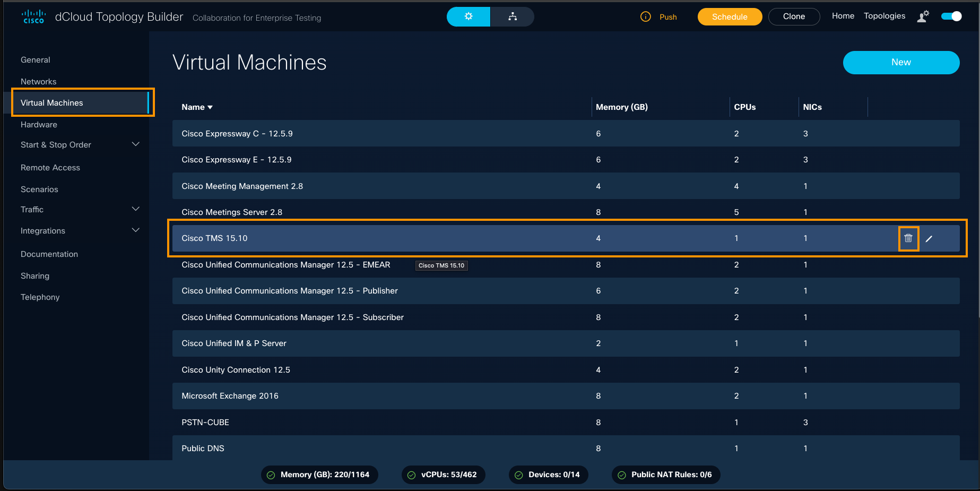This screenshot has width=980, height=491.
Task: Select Public DNS row
Action: 566,449
